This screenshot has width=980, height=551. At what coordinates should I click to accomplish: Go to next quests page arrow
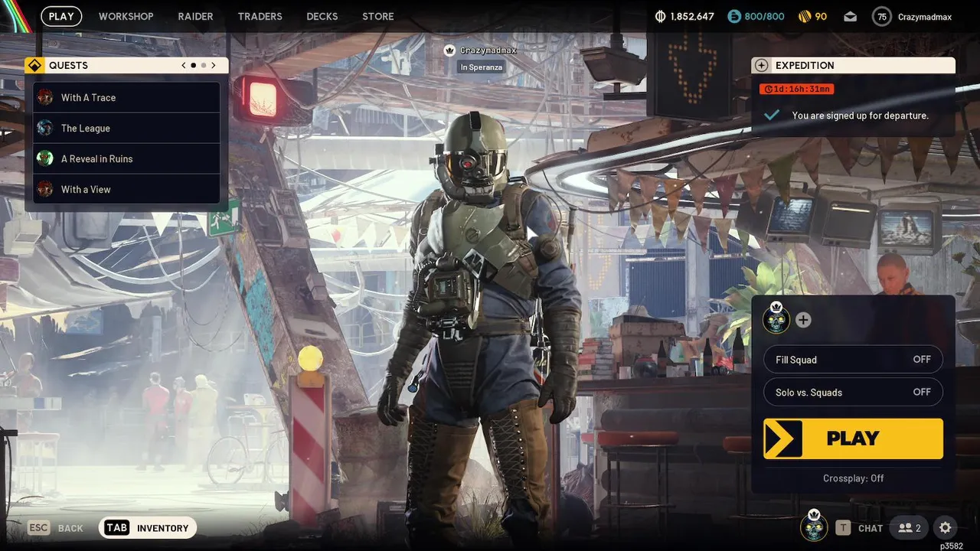(214, 65)
